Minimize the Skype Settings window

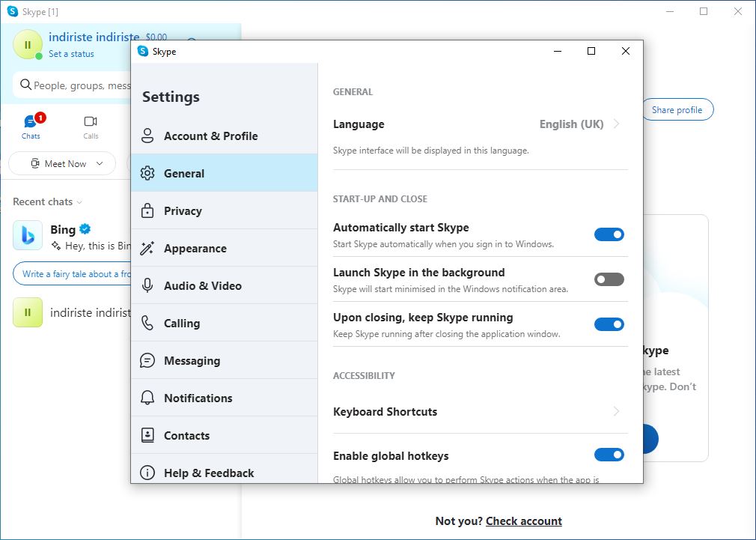click(558, 51)
